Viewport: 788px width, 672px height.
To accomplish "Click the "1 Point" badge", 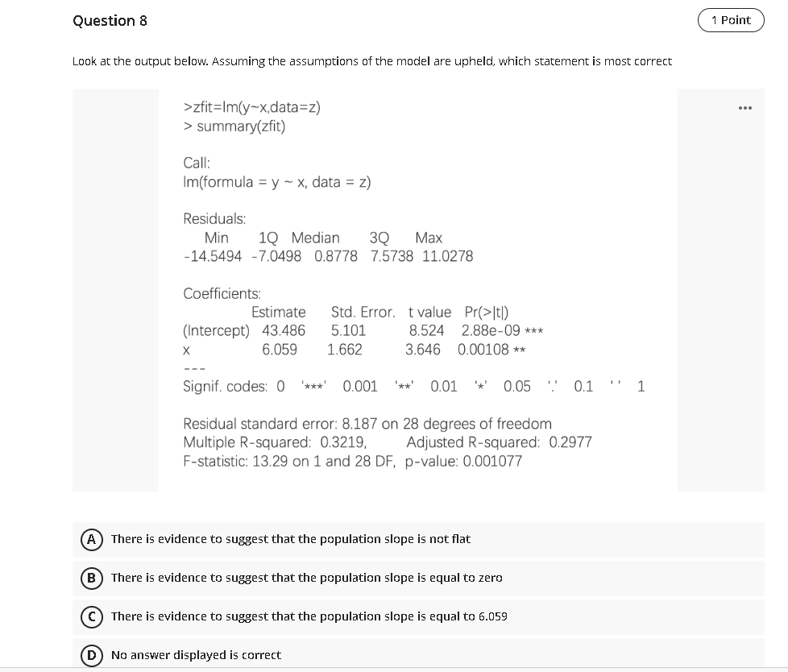I will point(730,20).
